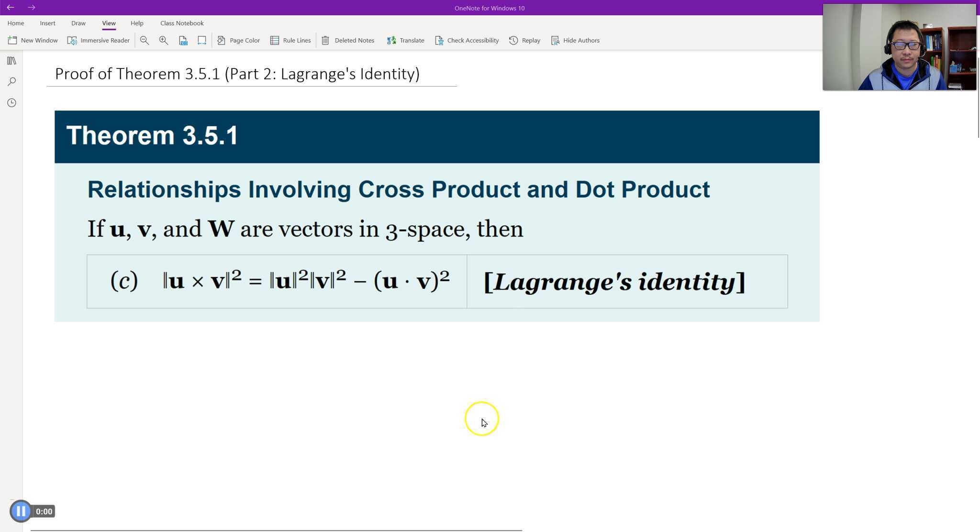Switch to the Draw ribbon tab

click(78, 23)
